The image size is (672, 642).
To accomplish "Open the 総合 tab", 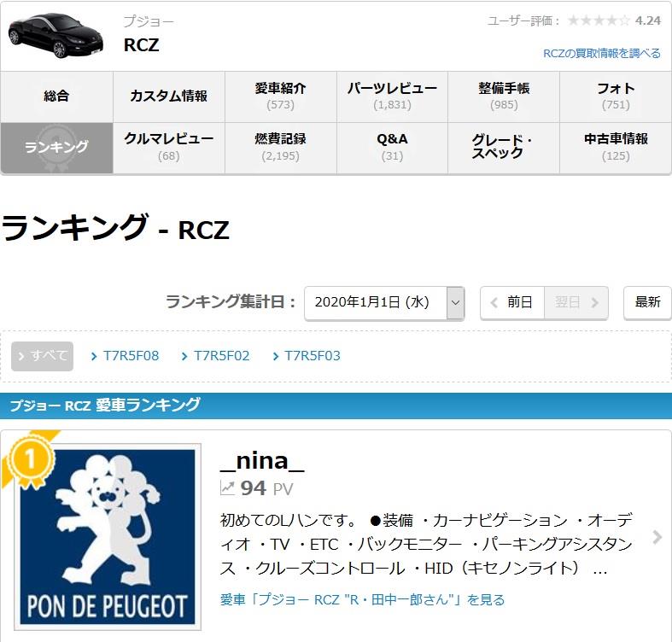I will (56, 96).
